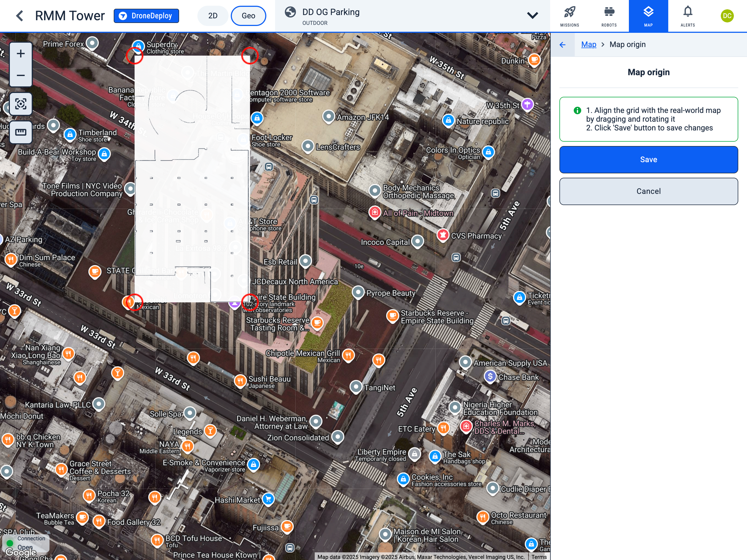Select the measure ruler tool
This screenshot has height=560, width=747.
(21, 132)
